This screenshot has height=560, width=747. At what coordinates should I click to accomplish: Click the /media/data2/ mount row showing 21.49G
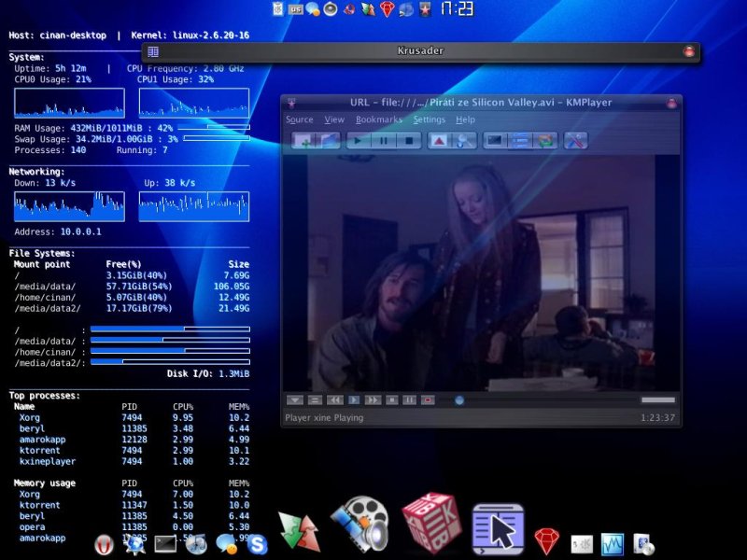coord(132,308)
